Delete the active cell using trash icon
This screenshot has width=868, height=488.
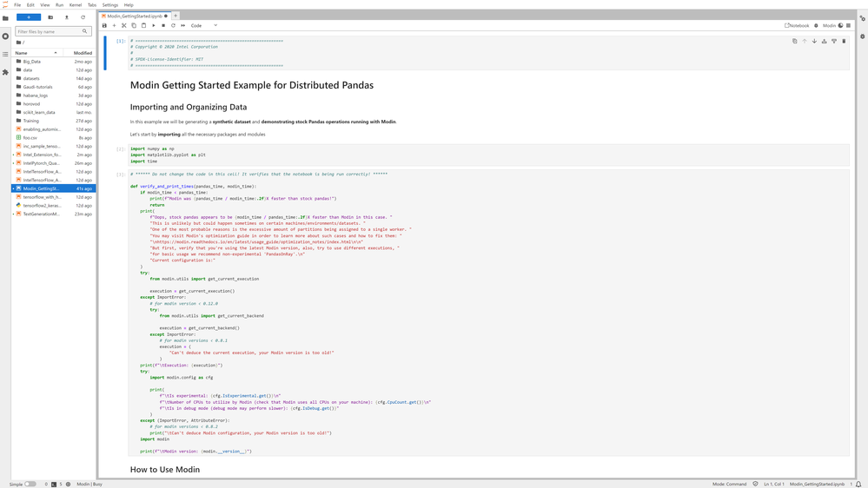coord(844,41)
